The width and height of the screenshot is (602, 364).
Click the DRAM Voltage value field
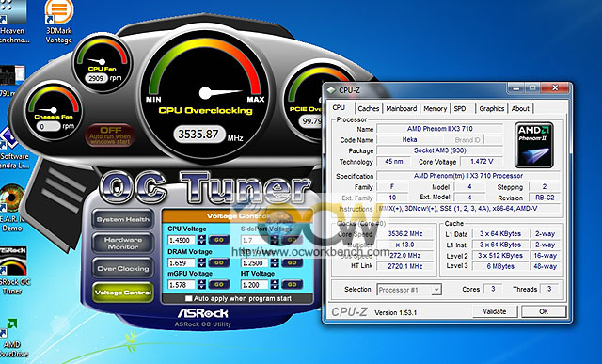(x=182, y=263)
